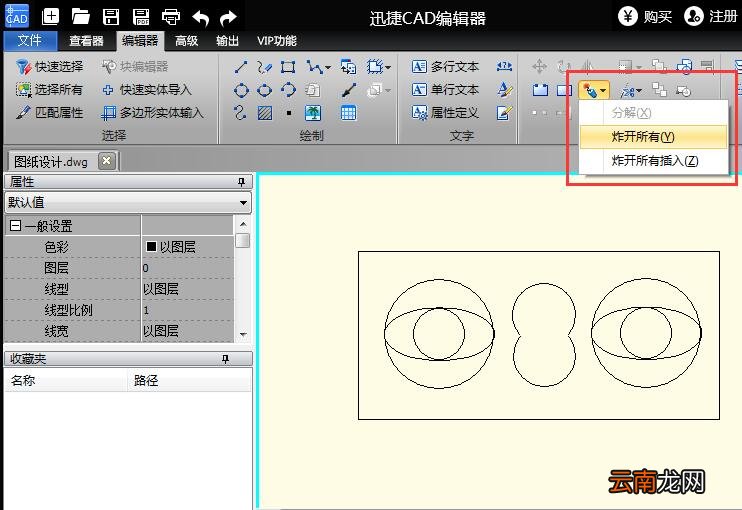Select the Line drawing tool
Image resolution: width=742 pixels, height=510 pixels.
click(x=241, y=67)
